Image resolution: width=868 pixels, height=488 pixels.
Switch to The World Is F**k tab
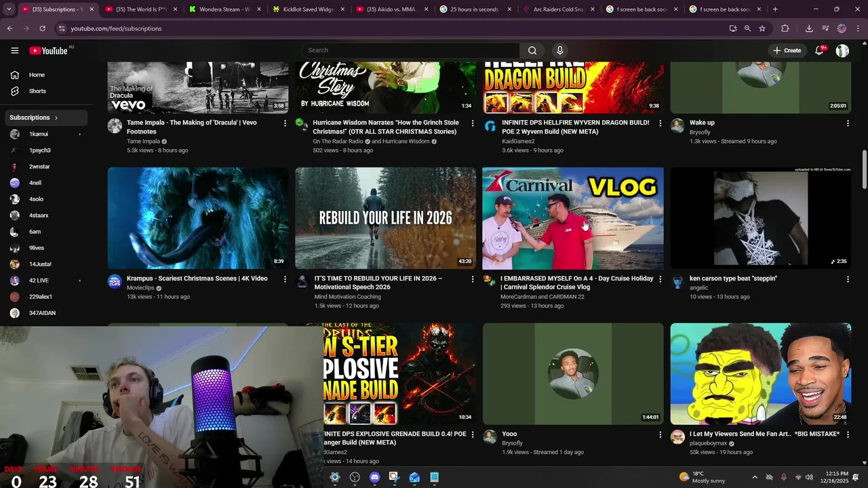[x=140, y=9]
